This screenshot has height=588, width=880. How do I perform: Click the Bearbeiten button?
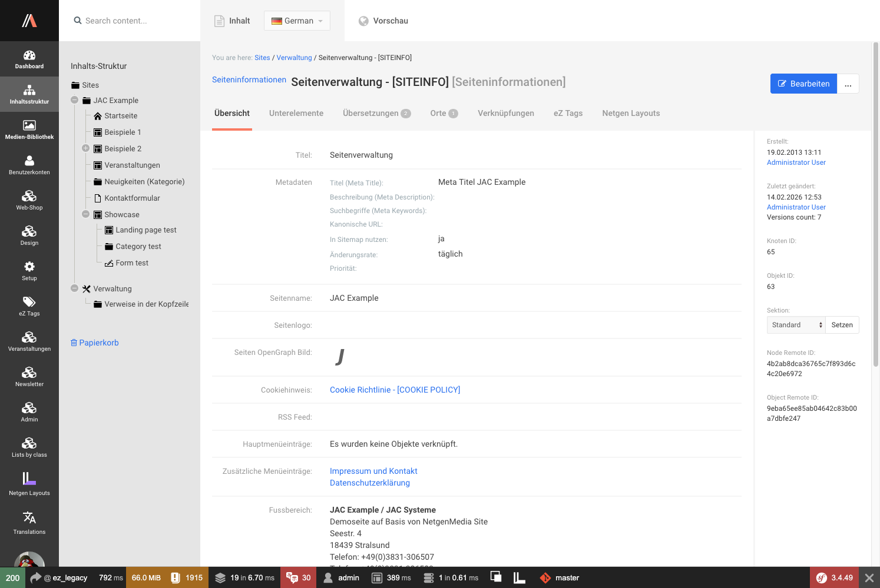(803, 84)
